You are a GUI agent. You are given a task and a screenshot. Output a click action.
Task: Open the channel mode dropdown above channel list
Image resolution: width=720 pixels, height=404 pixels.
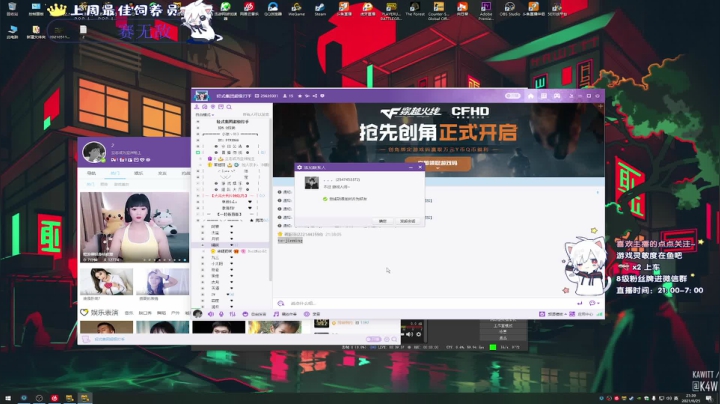click(204, 115)
